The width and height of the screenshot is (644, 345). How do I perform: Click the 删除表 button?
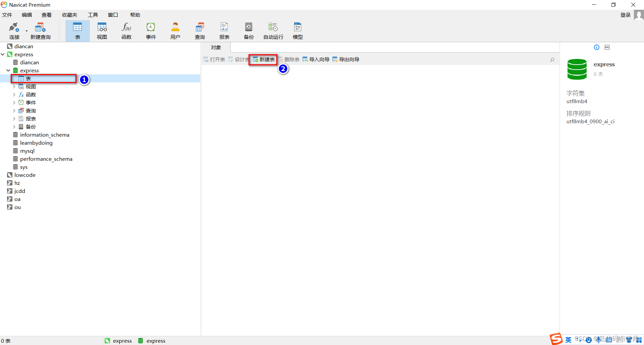click(x=288, y=60)
